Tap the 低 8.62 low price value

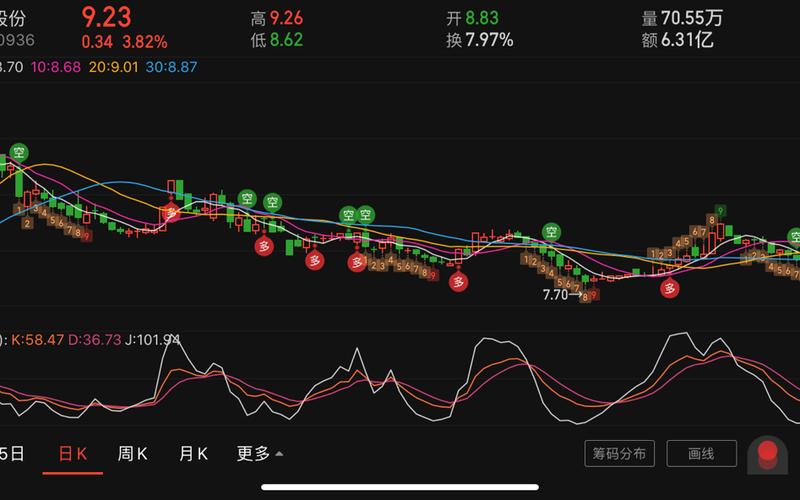(277, 40)
